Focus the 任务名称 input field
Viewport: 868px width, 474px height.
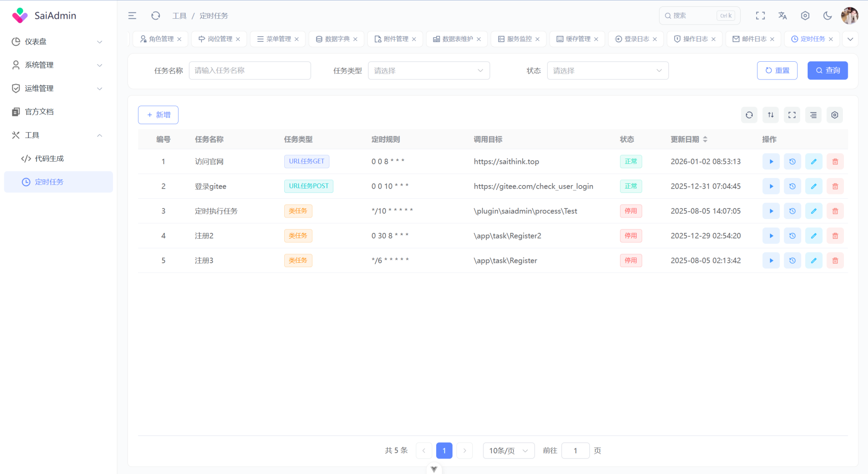[x=249, y=70]
